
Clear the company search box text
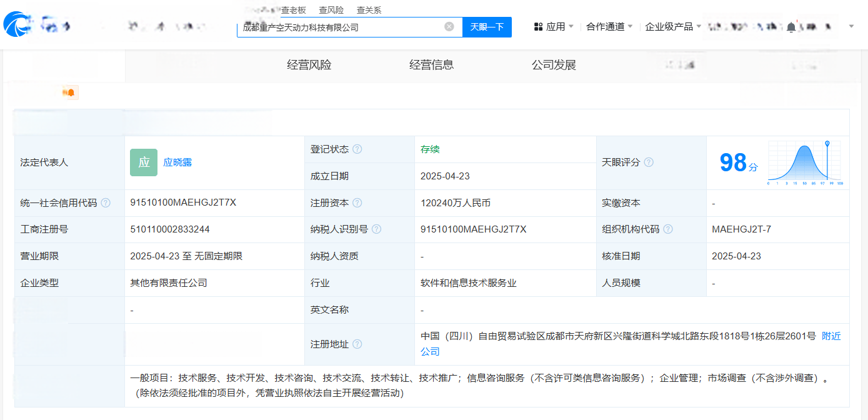pos(449,27)
